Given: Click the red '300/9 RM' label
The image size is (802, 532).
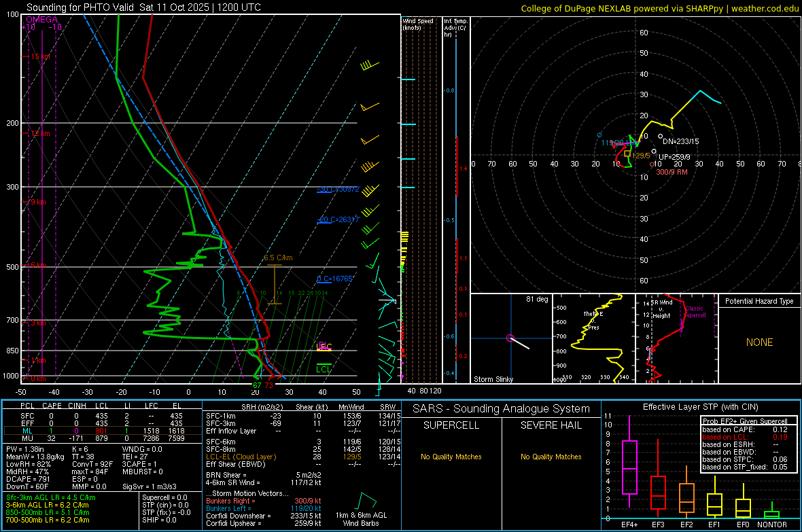Looking at the screenshot, I should [x=672, y=172].
